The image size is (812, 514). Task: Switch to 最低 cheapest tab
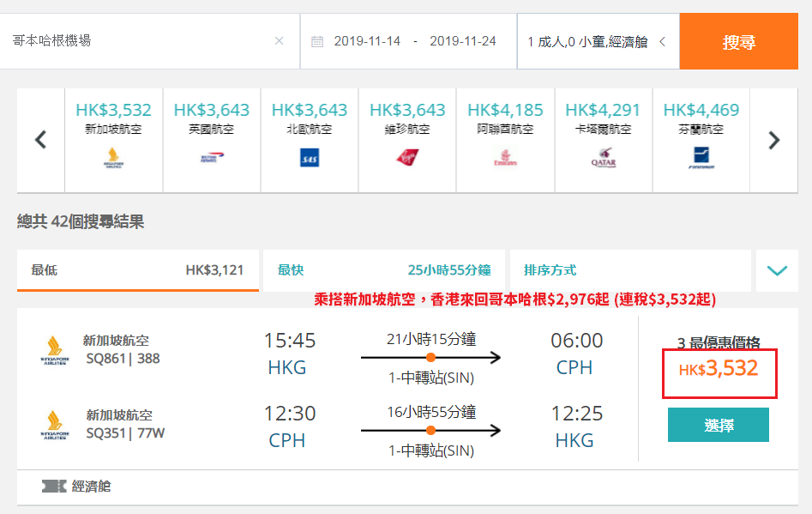(138, 270)
